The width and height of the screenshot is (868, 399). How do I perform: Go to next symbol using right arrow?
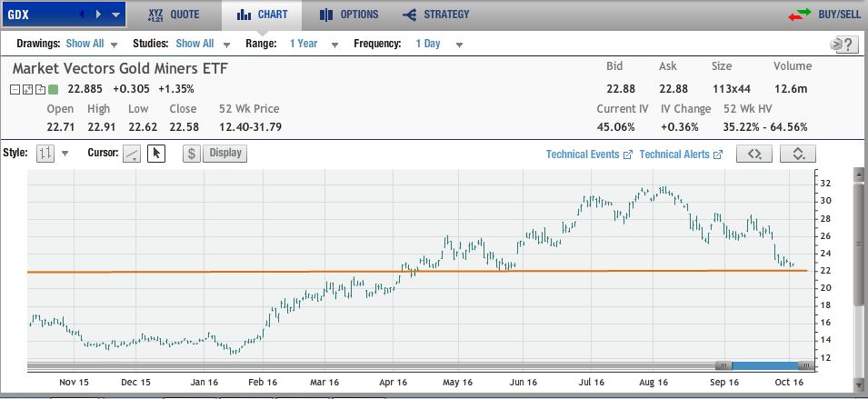[x=99, y=15]
